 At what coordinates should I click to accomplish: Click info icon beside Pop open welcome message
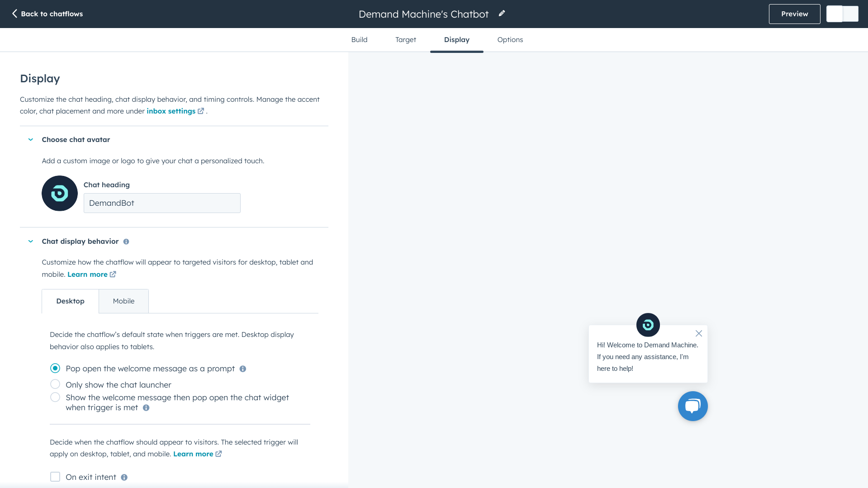(243, 369)
